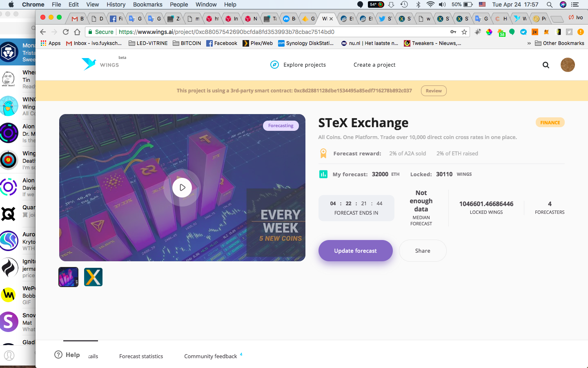Screen dimensions: 588x368
Task: Reload the current page
Action: click(66, 32)
